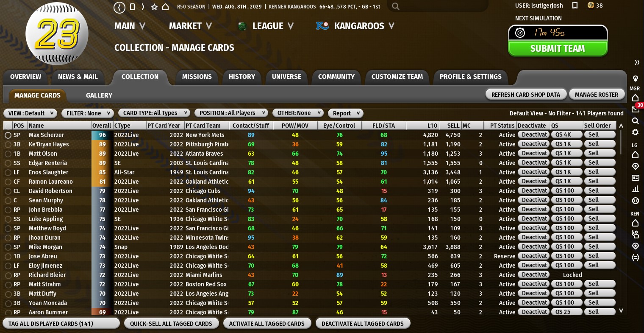Open the VIEW: Default dropdown

pos(30,113)
